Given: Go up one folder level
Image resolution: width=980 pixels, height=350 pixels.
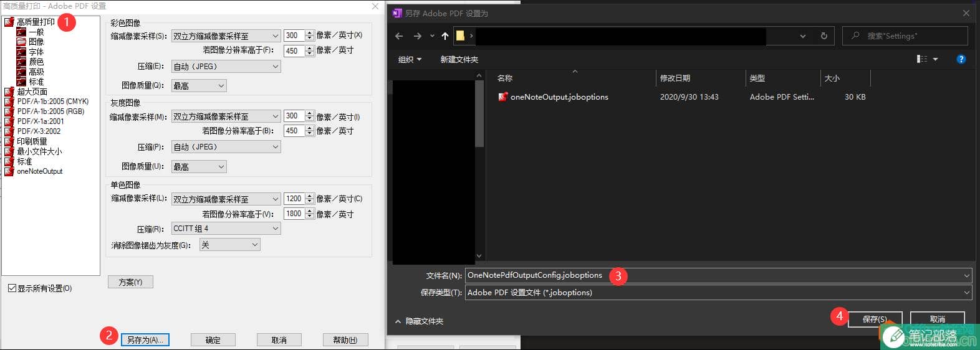Looking at the screenshot, I should pyautogui.click(x=445, y=36).
